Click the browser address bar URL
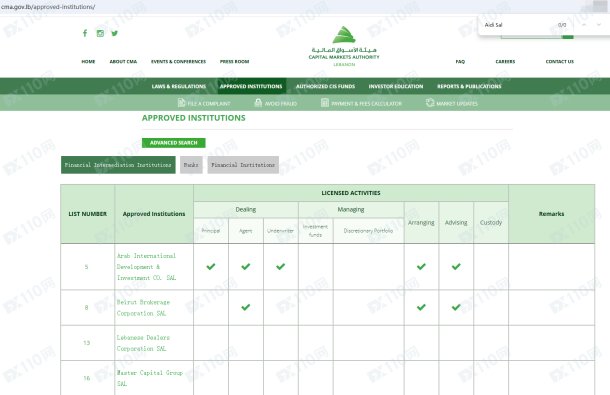The image size is (610, 395). 48,7
